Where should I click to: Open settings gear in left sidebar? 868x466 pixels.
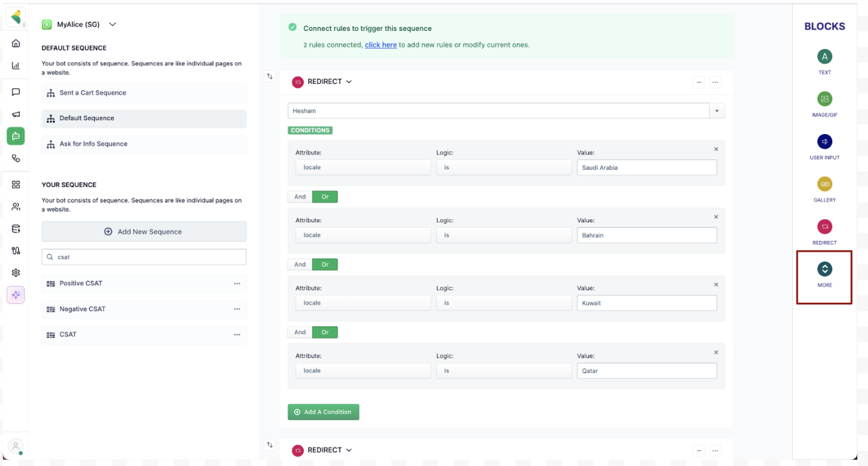pos(16,273)
